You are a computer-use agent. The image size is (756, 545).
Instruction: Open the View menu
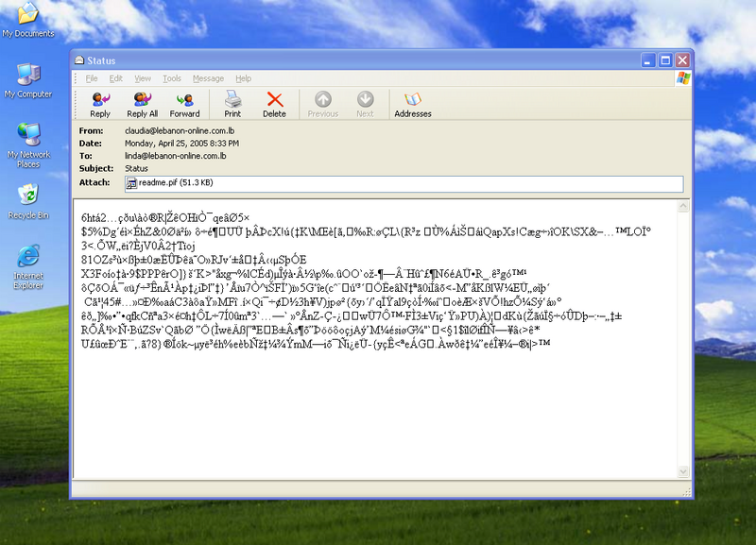pyautogui.click(x=143, y=78)
